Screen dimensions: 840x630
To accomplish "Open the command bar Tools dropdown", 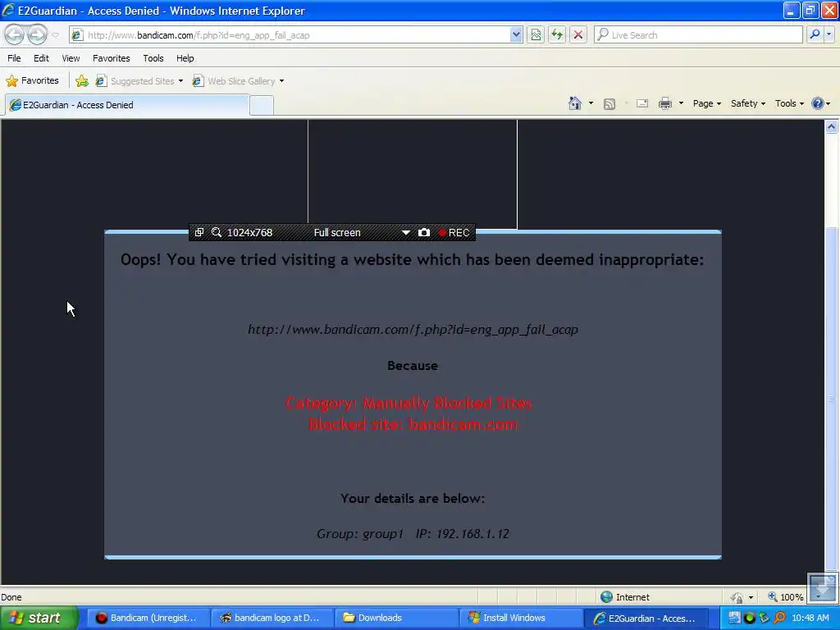I will click(x=789, y=103).
